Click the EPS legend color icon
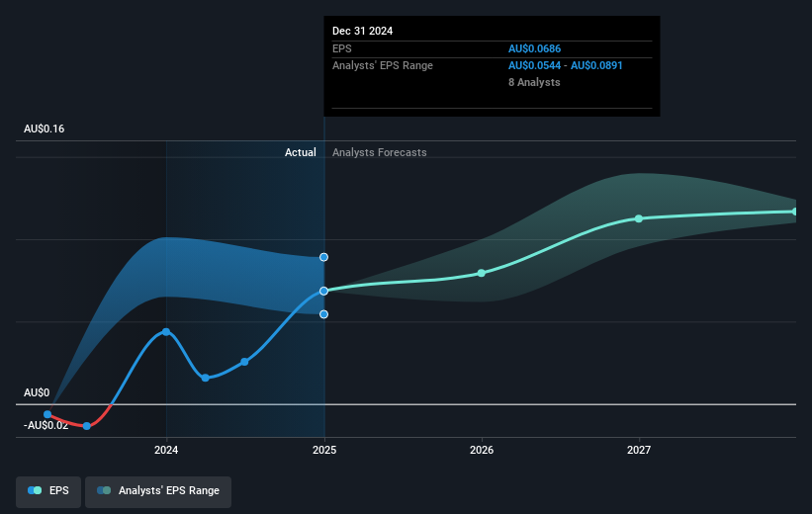The width and height of the screenshot is (812, 514). pos(35,490)
